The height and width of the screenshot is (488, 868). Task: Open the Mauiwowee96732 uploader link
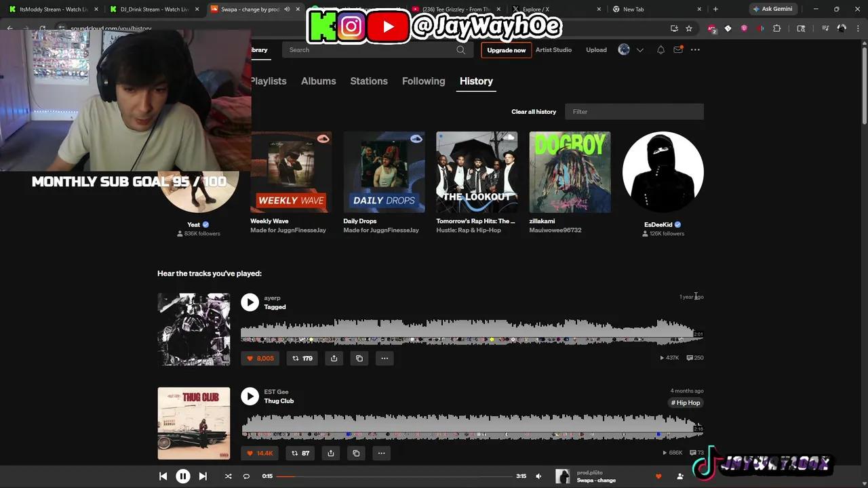click(x=555, y=230)
